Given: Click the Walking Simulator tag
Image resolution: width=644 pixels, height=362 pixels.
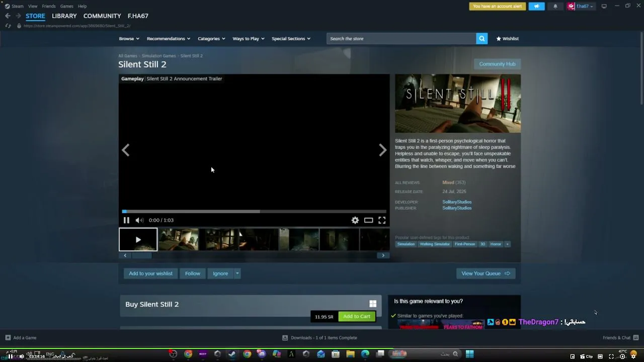Looking at the screenshot, I should tap(435, 244).
